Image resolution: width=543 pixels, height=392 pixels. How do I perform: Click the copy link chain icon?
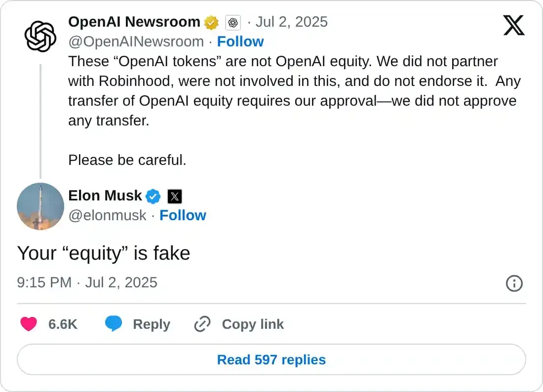tap(201, 324)
